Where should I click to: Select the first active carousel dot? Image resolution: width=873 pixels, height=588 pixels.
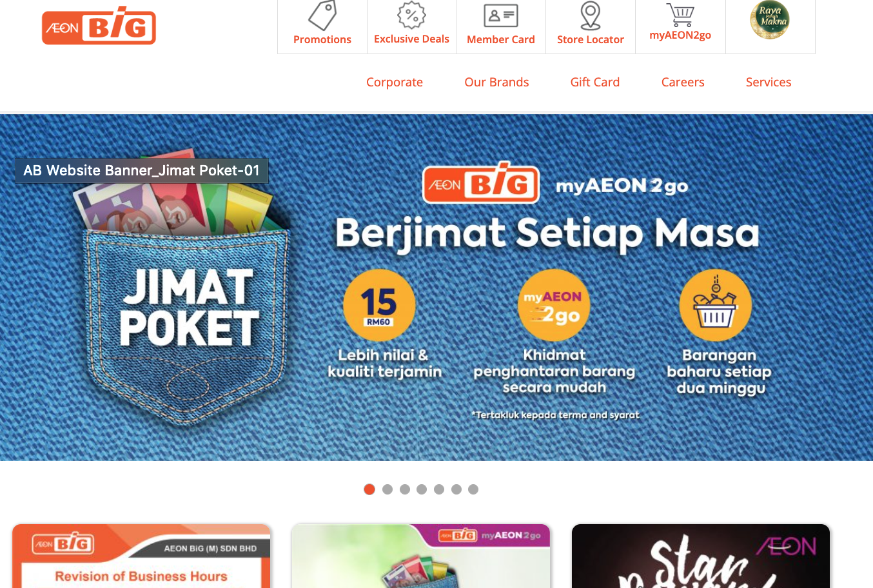[x=369, y=489]
